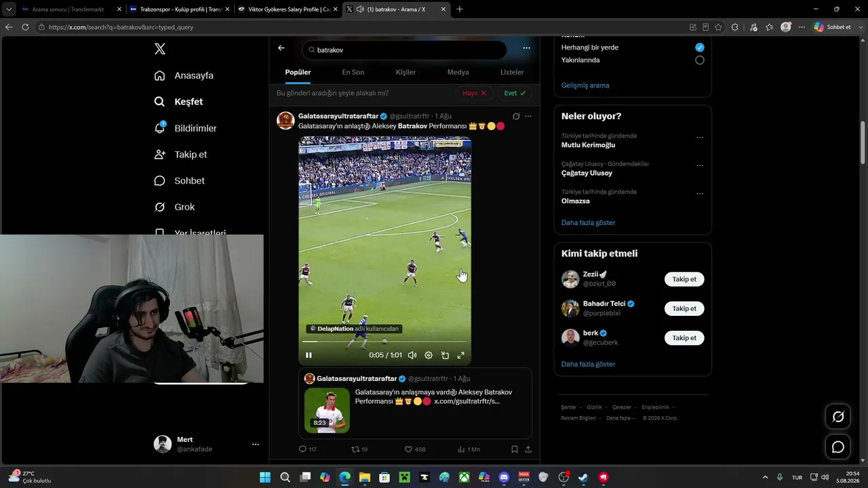
Task: Switch to the Popüler tab
Action: 298,73
